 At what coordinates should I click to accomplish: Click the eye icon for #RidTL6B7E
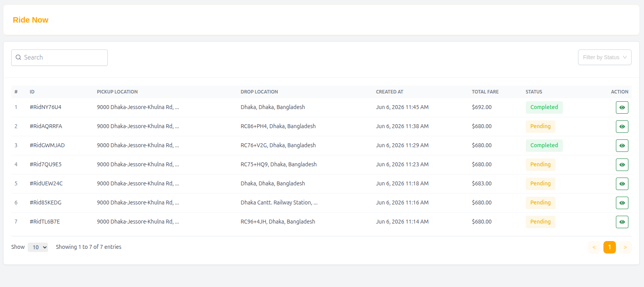[622, 222]
